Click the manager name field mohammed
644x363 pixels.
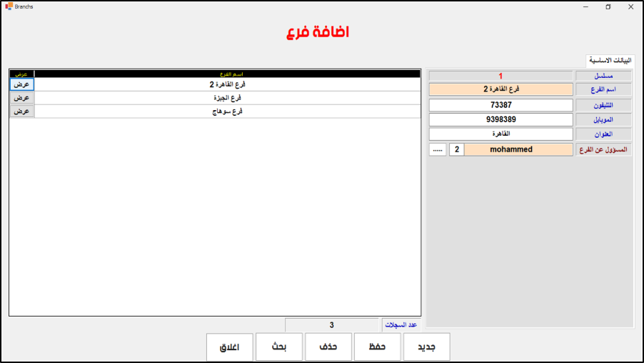(x=518, y=150)
